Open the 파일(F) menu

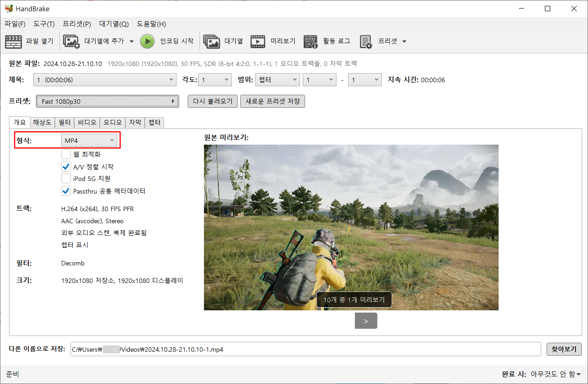[x=15, y=24]
